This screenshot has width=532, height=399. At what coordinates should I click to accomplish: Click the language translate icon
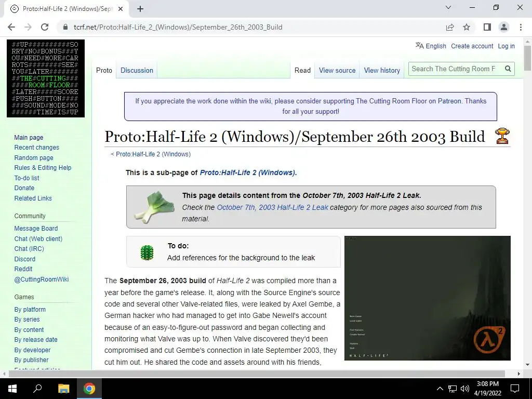(420, 46)
